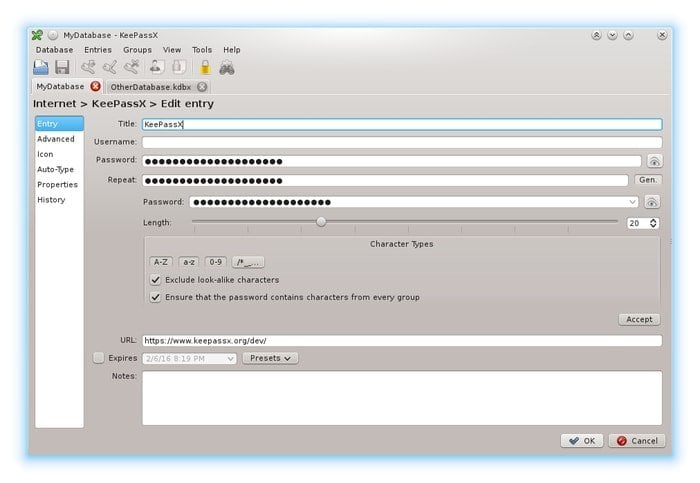The width and height of the screenshot is (700, 483).
Task: Select the Icon section in sidebar
Action: tap(59, 154)
